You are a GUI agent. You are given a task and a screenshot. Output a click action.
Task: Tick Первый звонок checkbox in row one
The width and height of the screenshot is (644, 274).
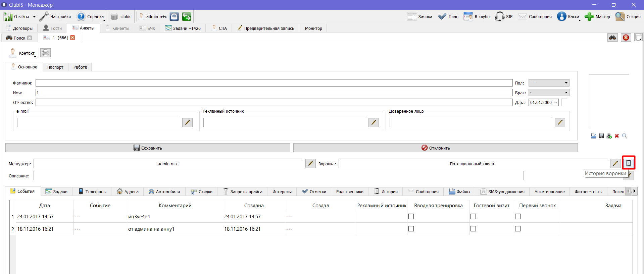[518, 216]
